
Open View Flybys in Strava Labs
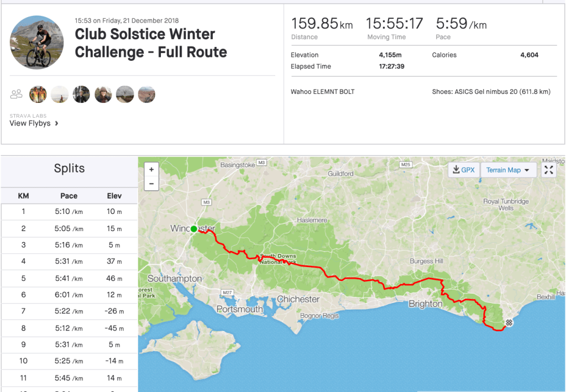point(34,123)
